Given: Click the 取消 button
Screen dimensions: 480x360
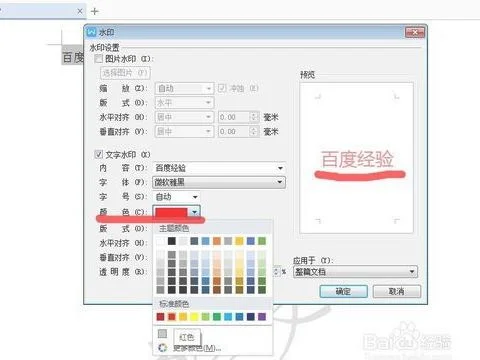Looking at the screenshot, I should [397, 291].
